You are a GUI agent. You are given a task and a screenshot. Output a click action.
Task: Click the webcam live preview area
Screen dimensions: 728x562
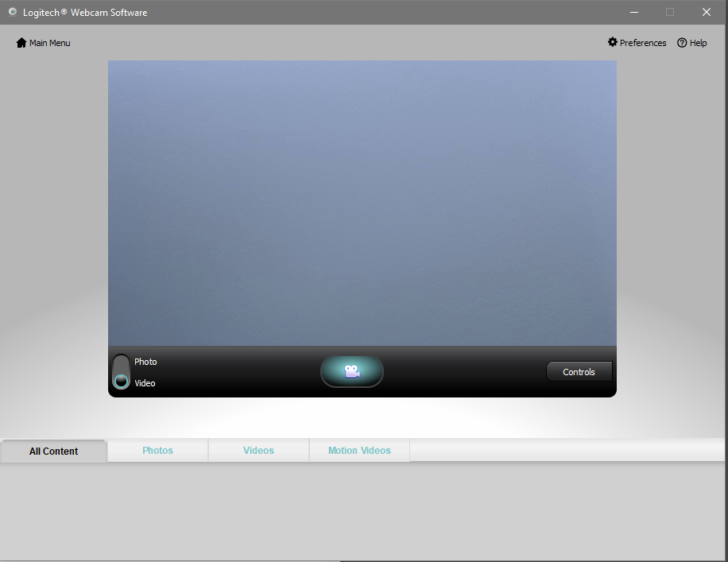pos(362,203)
